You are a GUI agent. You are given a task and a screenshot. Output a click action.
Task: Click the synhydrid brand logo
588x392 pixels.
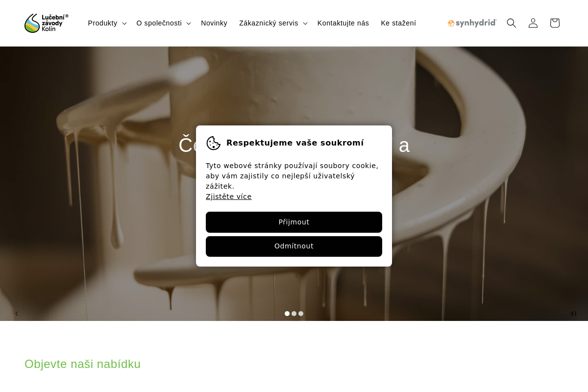[x=472, y=23]
